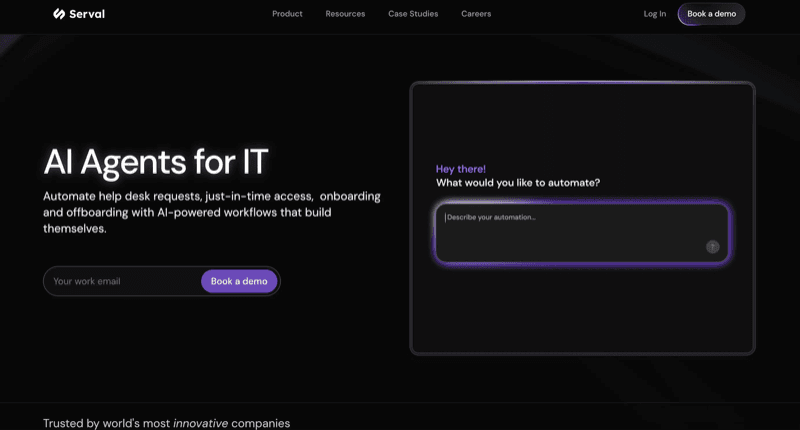Open the Product menu
This screenshot has width=800, height=430.
click(287, 14)
